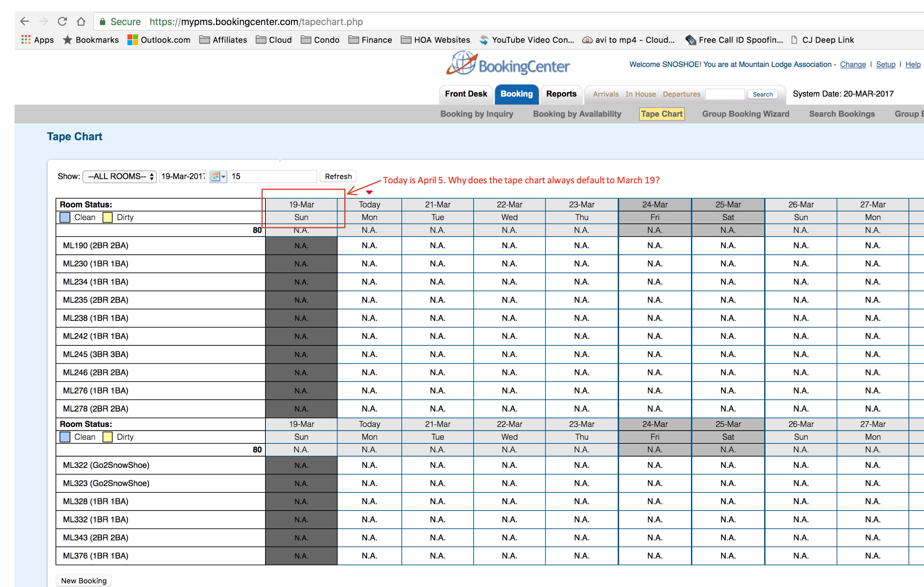This screenshot has width=924, height=587.
Task: Go back with the browser back arrow
Action: coord(25,22)
